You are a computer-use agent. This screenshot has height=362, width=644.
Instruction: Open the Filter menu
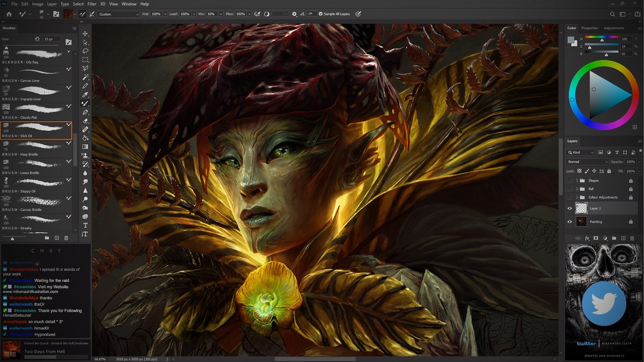[92, 4]
